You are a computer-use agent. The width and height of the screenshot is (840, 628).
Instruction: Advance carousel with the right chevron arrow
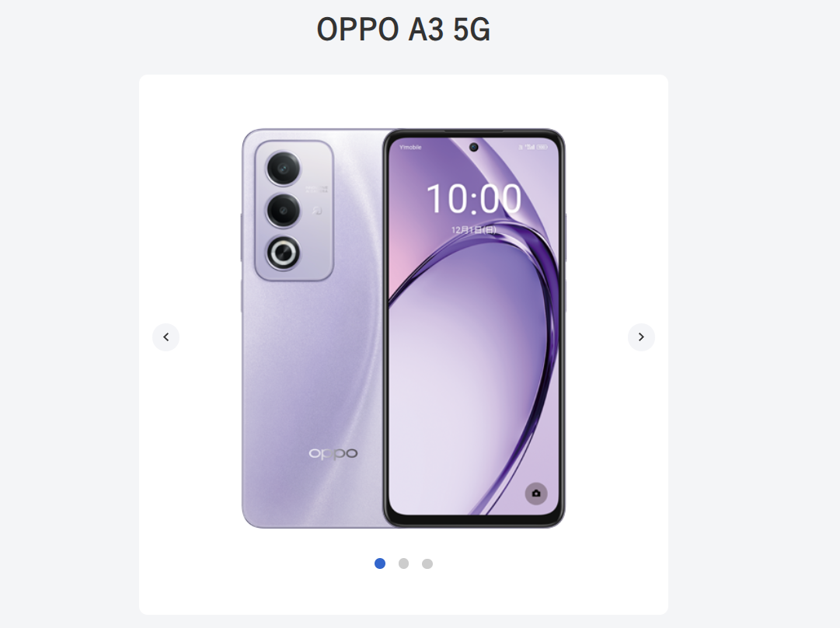[x=641, y=337]
